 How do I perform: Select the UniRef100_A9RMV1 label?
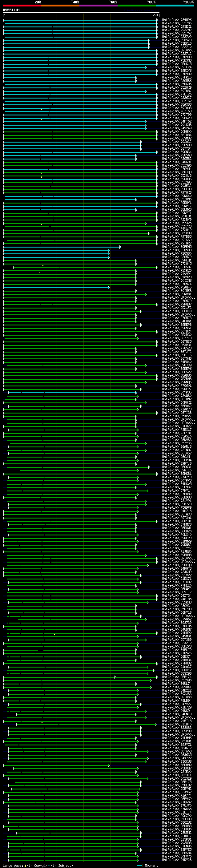coord(176,203)
